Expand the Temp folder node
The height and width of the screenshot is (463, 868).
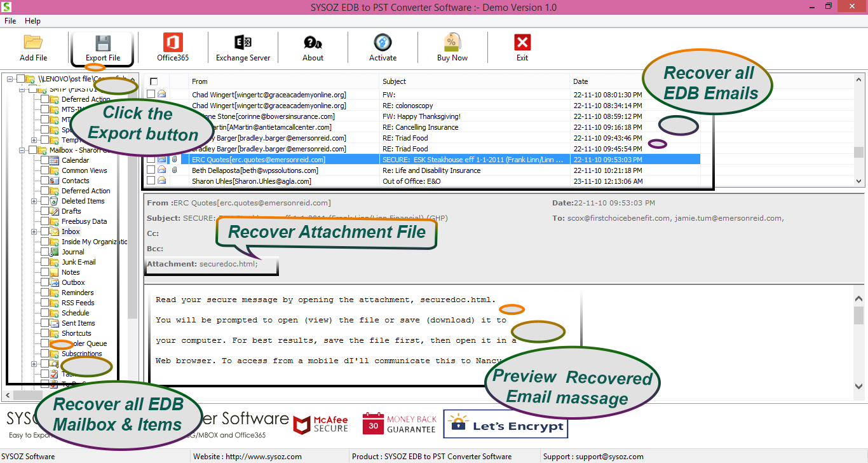click(x=34, y=140)
